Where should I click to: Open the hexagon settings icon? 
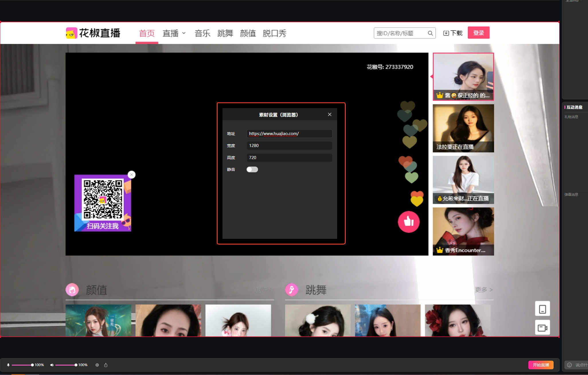pos(97,365)
